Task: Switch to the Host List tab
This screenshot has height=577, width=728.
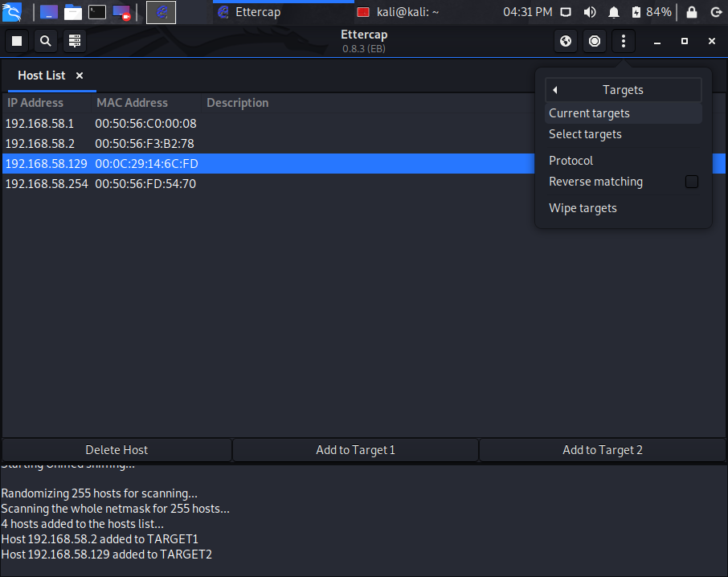Action: (41, 76)
